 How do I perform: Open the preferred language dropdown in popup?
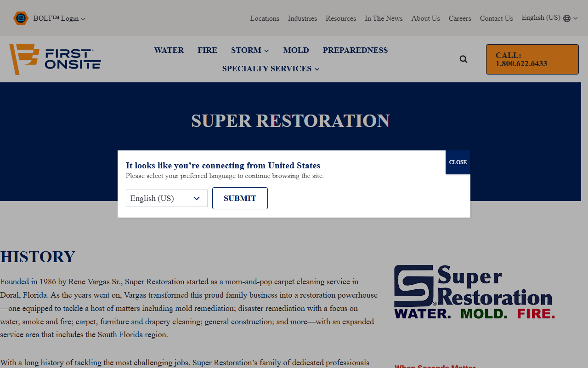tap(167, 198)
